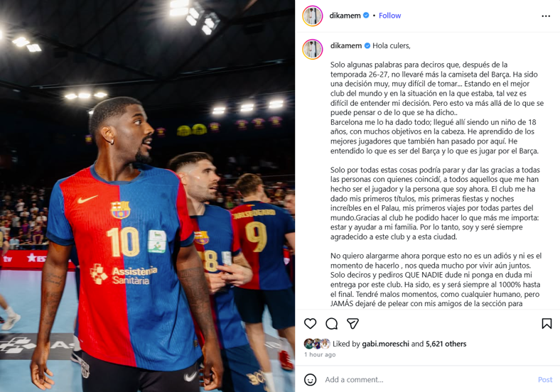
Task: Click verified badge next to header username
Action: coord(366,16)
